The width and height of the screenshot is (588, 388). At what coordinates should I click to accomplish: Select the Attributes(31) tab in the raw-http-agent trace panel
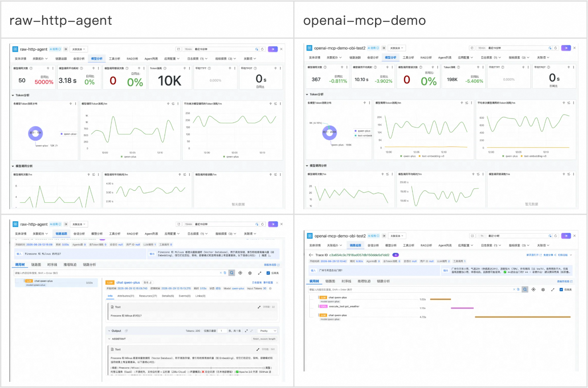(x=126, y=296)
